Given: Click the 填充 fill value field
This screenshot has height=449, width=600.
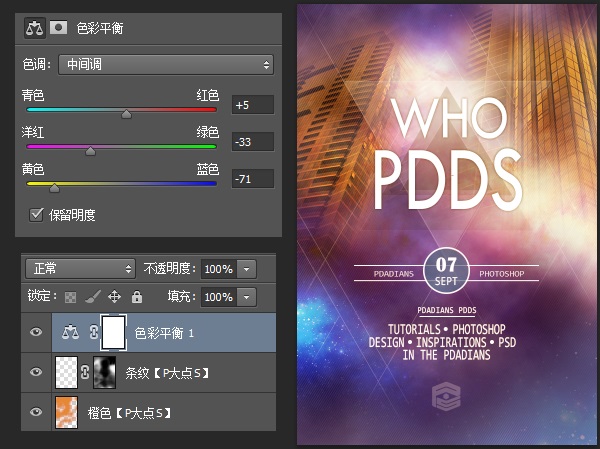Looking at the screenshot, I should click(x=219, y=297).
